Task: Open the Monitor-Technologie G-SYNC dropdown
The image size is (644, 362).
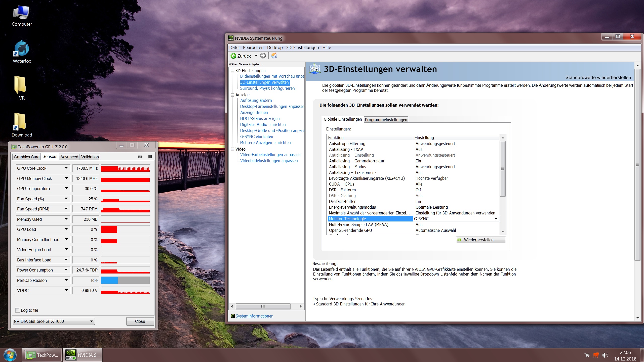Action: pyautogui.click(x=496, y=219)
